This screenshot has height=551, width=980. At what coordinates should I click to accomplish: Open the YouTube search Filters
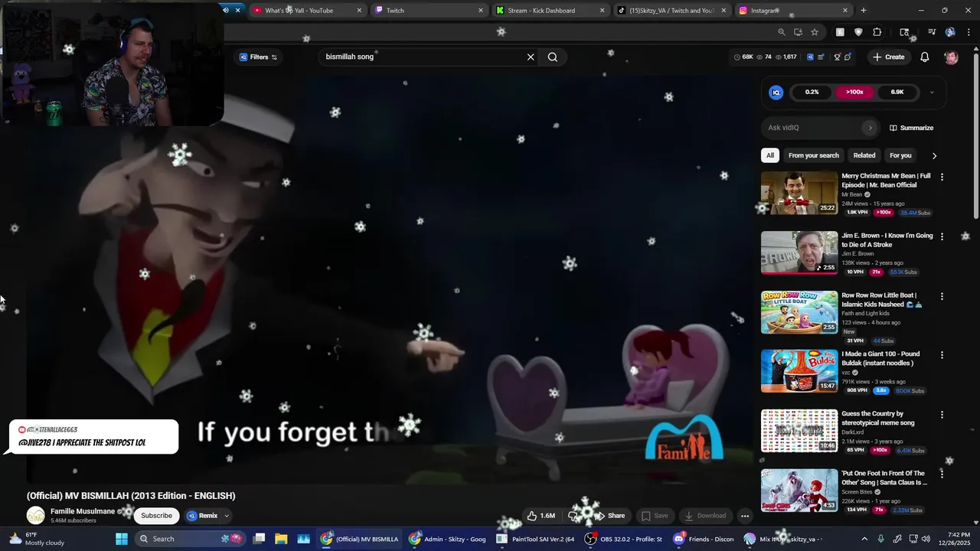pos(259,57)
